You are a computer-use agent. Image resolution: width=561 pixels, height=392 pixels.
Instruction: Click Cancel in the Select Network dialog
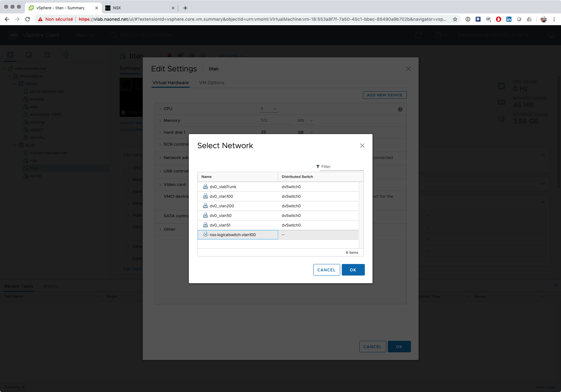pos(326,270)
